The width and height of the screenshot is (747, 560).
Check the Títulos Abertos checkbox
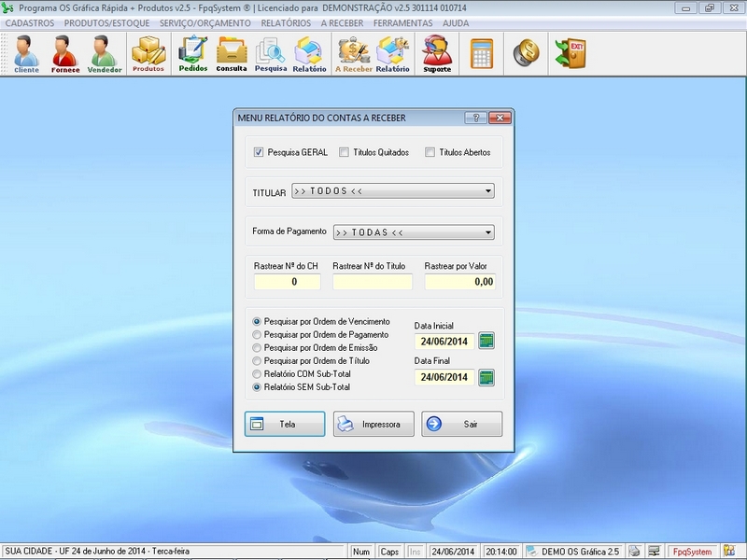(430, 152)
